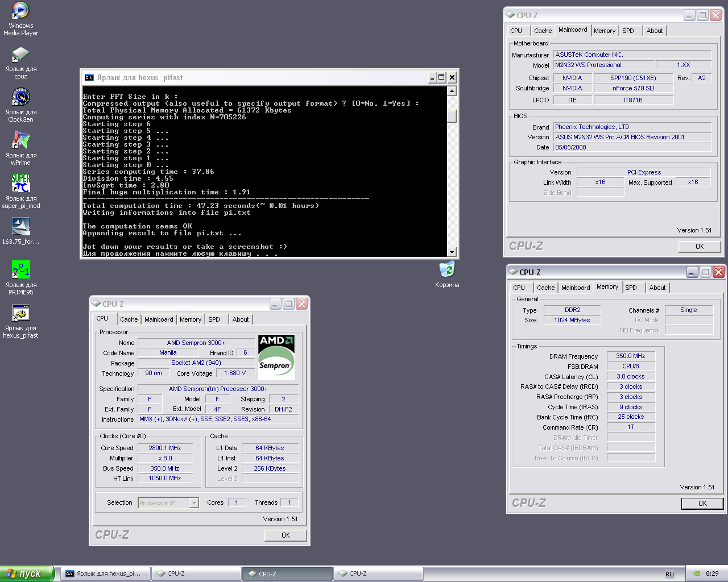
Task: Click the CPU-Z CPU window title icon
Action: point(96,304)
